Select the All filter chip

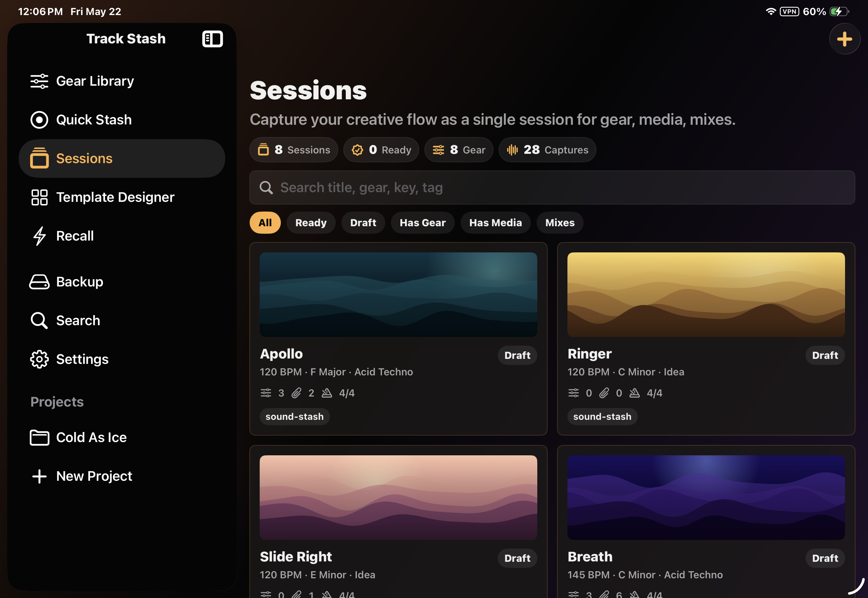point(265,223)
